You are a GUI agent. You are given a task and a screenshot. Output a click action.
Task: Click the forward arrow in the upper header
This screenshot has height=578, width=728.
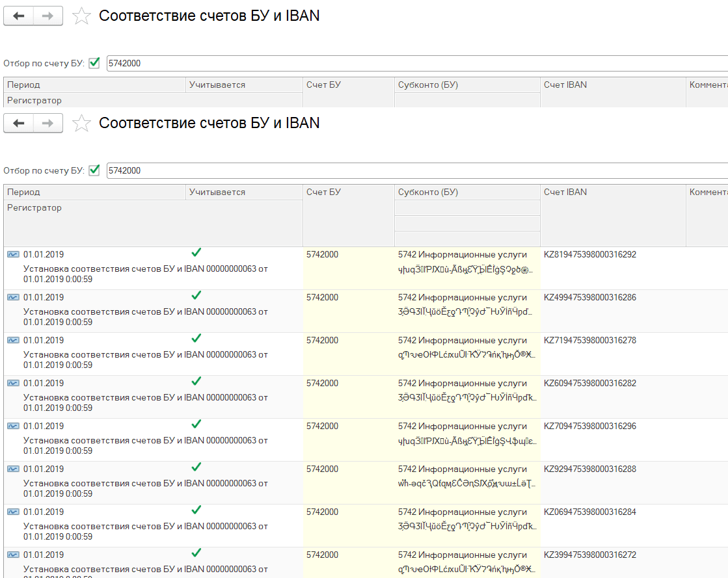click(47, 16)
